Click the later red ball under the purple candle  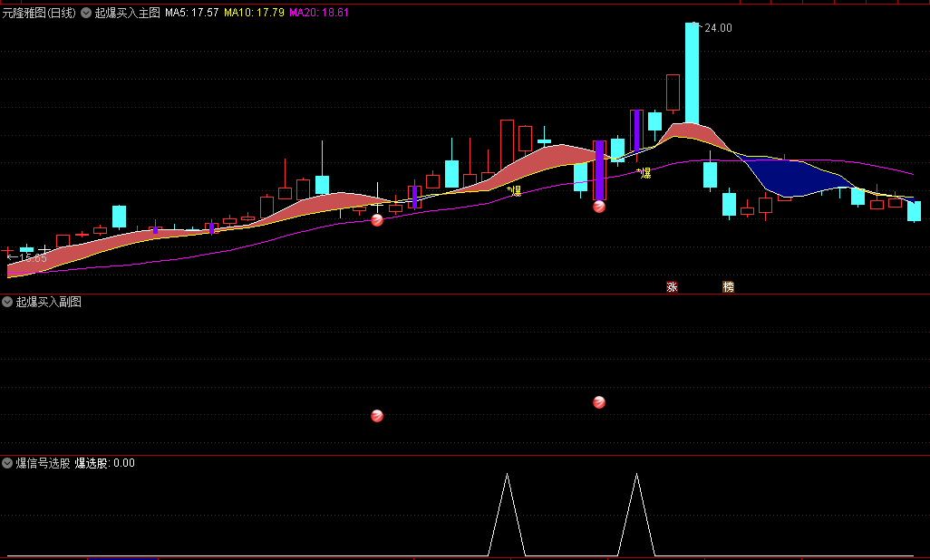599,207
